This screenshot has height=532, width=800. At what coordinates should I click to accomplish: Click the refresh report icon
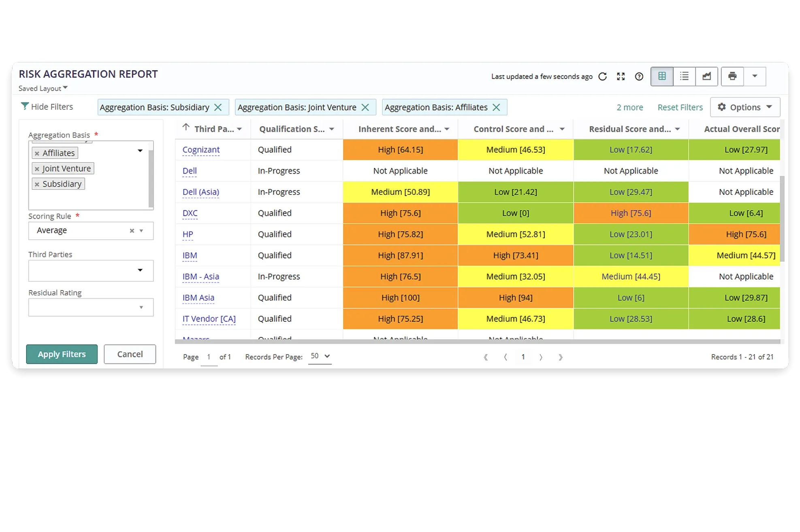coord(602,77)
